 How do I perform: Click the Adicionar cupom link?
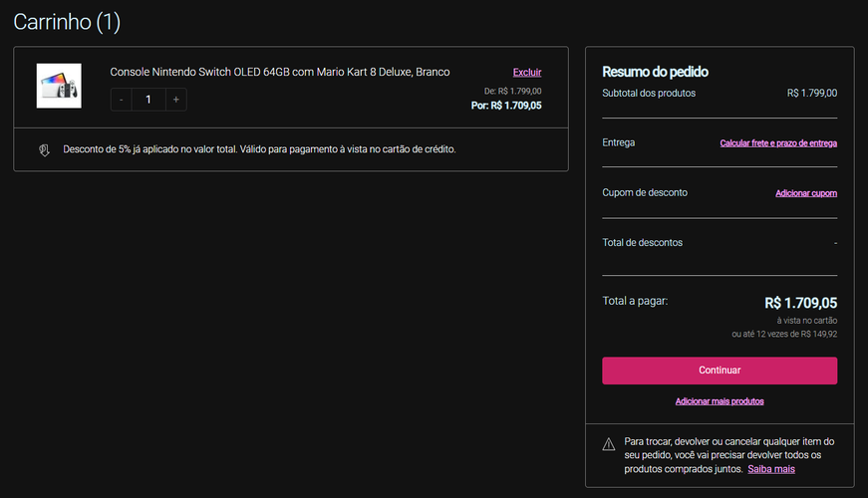point(806,193)
